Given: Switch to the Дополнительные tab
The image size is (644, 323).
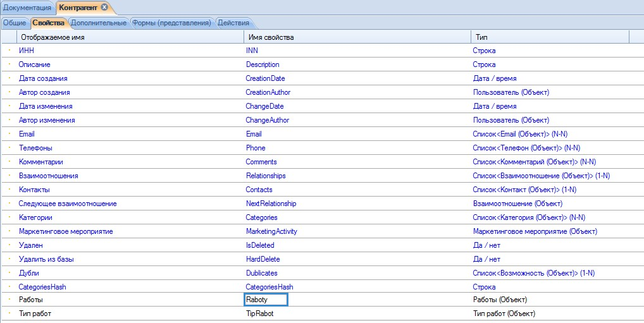Looking at the screenshot, I should (x=99, y=23).
